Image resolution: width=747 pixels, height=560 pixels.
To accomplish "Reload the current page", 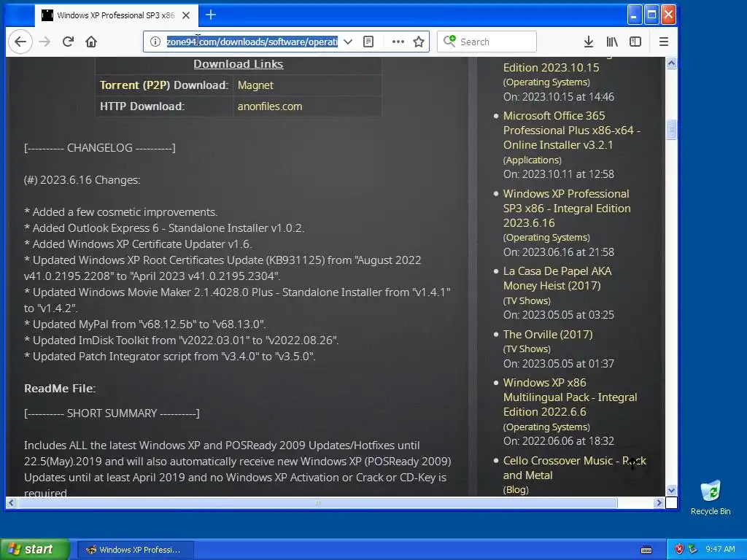I will pyautogui.click(x=68, y=42).
